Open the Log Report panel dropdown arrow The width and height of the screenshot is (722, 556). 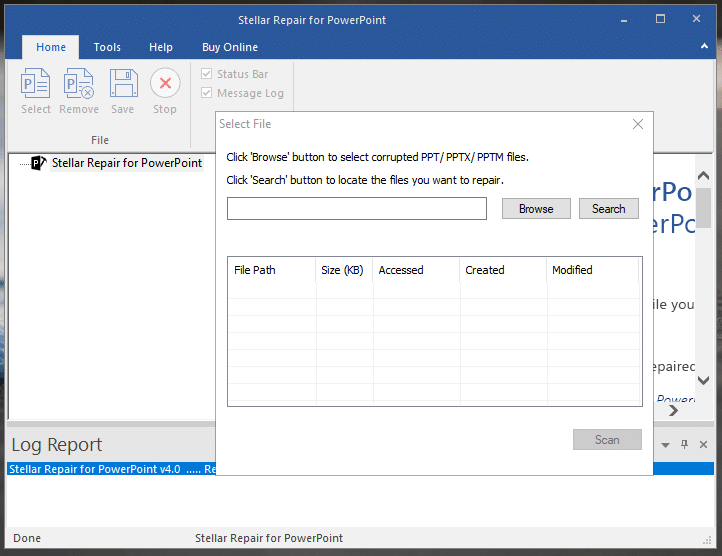click(666, 444)
